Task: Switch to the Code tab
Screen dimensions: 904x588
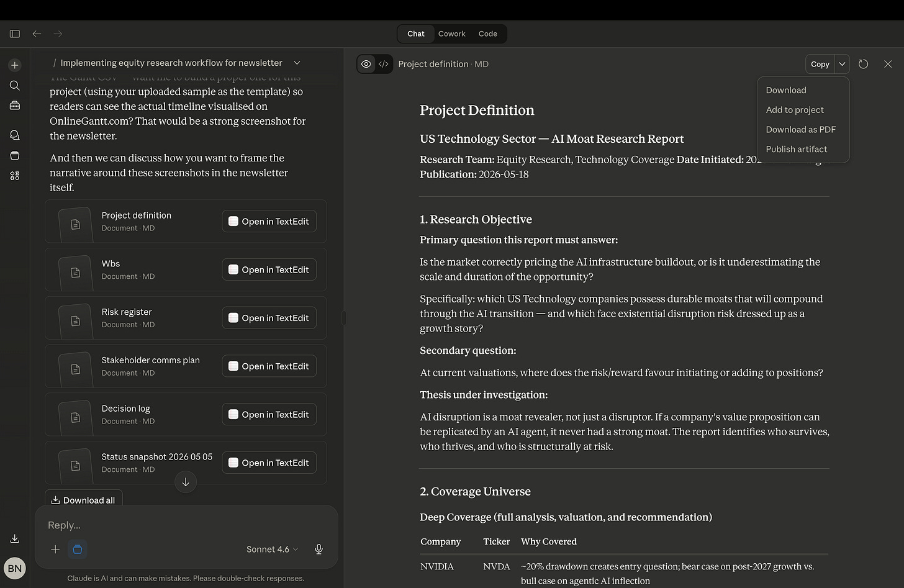Action: point(488,34)
